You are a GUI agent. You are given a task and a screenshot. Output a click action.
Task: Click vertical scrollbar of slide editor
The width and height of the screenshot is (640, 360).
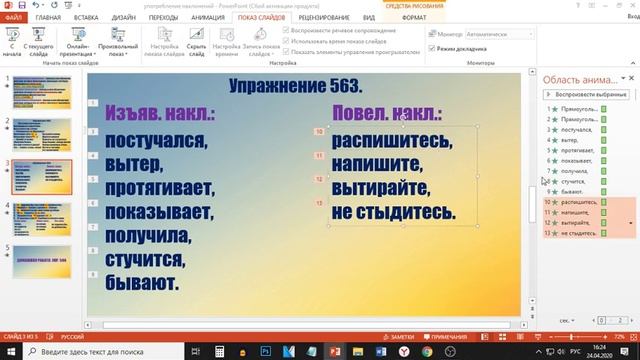[532, 204]
